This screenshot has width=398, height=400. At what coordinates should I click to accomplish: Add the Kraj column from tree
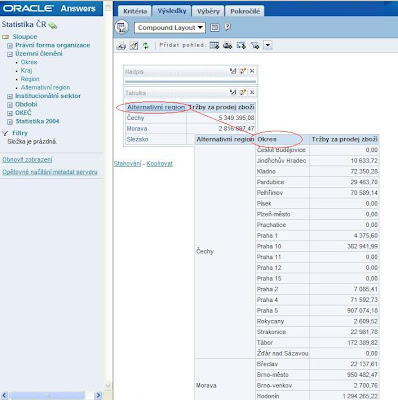[26, 70]
